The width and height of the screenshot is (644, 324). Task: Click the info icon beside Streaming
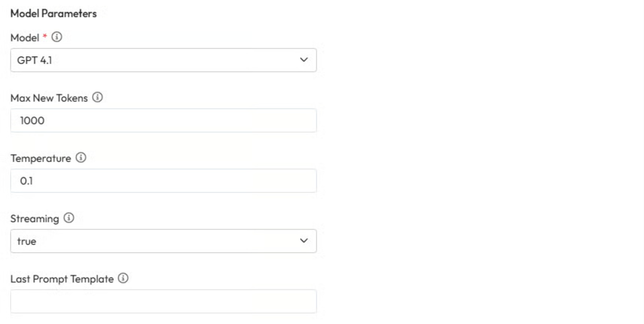click(69, 218)
